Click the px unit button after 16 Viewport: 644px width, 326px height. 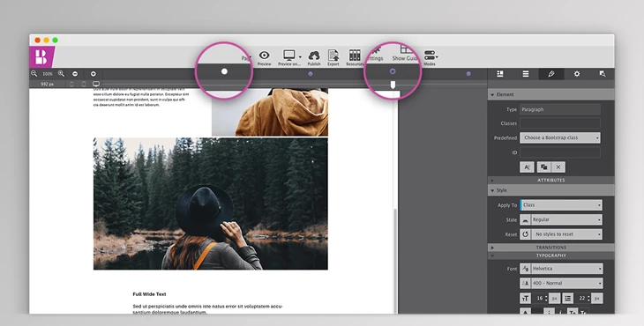click(x=555, y=299)
